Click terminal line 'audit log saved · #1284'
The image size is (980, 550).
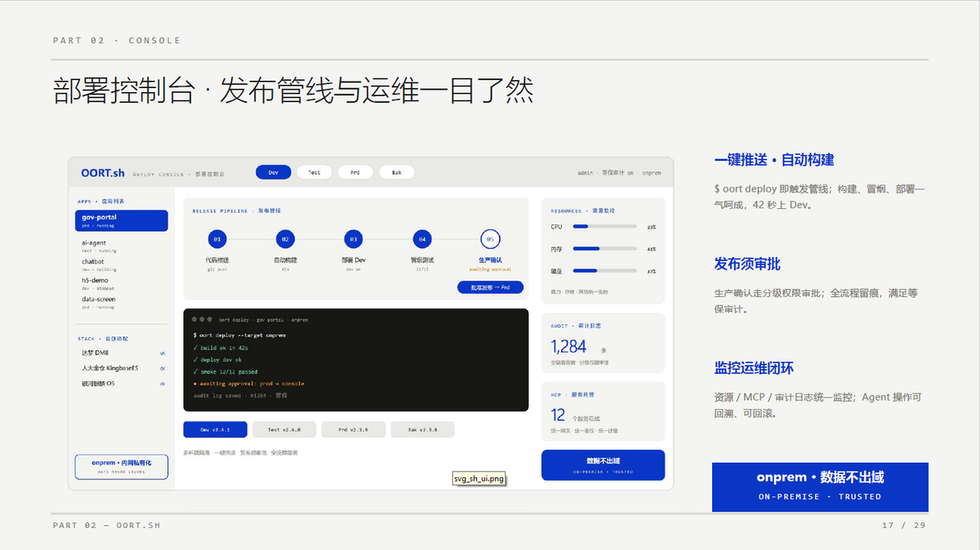pos(240,396)
